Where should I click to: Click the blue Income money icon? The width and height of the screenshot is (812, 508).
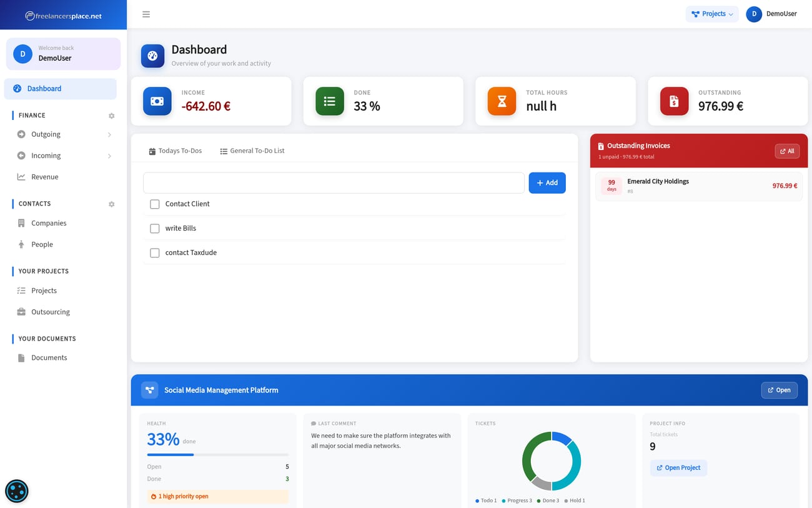point(157,101)
